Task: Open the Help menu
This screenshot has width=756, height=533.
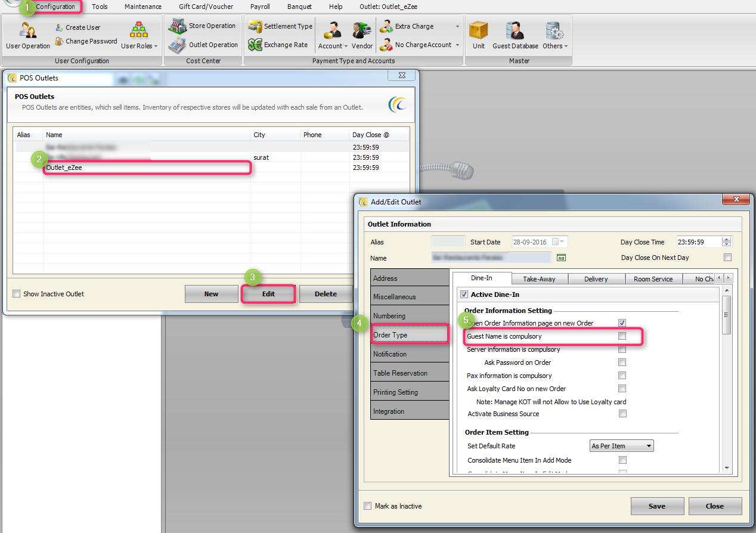Action: click(336, 7)
